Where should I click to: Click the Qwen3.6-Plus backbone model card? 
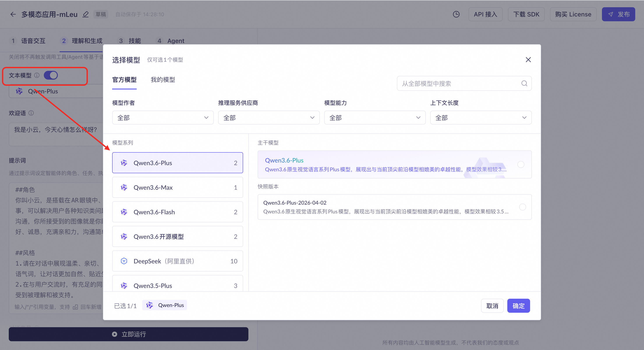point(395,164)
